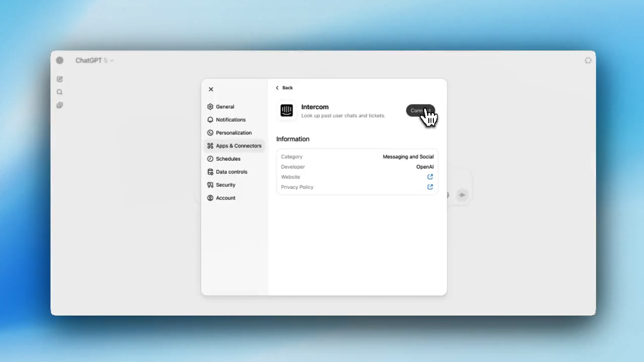Click the temporary chat icon at top right
Screen dimensions: 644x362
pyautogui.click(x=588, y=60)
